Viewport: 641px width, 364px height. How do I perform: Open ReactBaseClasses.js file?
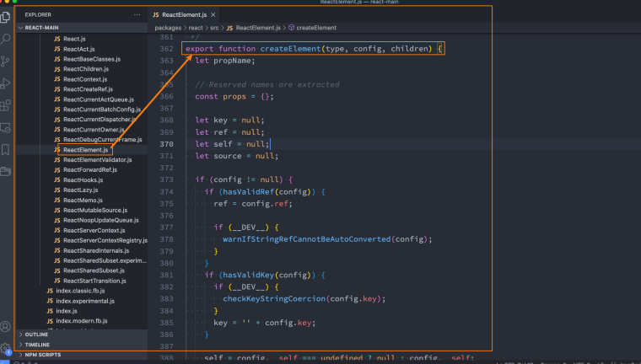tap(92, 59)
